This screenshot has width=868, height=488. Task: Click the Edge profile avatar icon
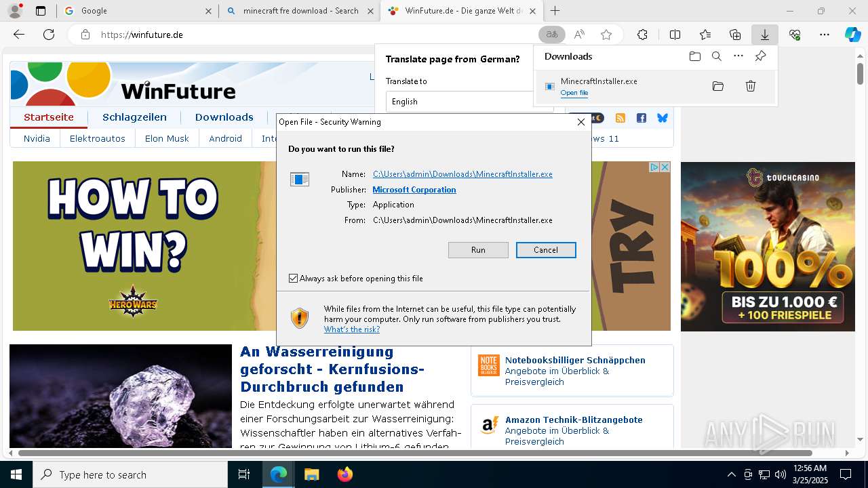coord(15,10)
